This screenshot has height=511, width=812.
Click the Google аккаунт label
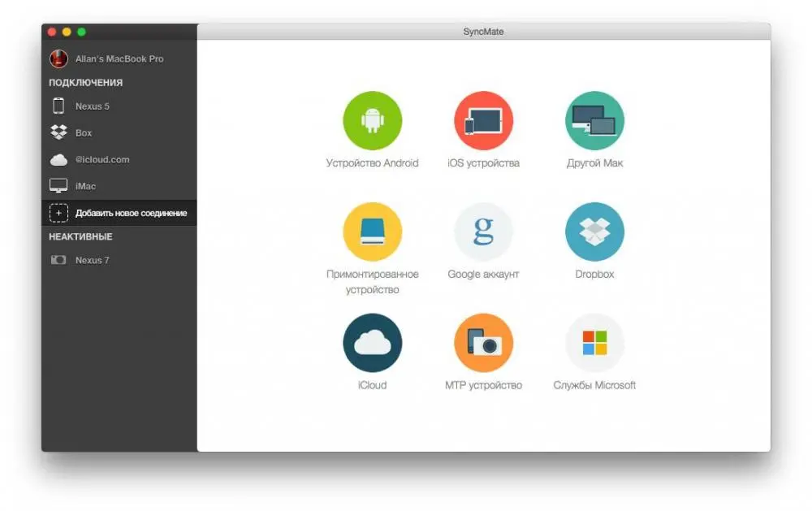[484, 274]
